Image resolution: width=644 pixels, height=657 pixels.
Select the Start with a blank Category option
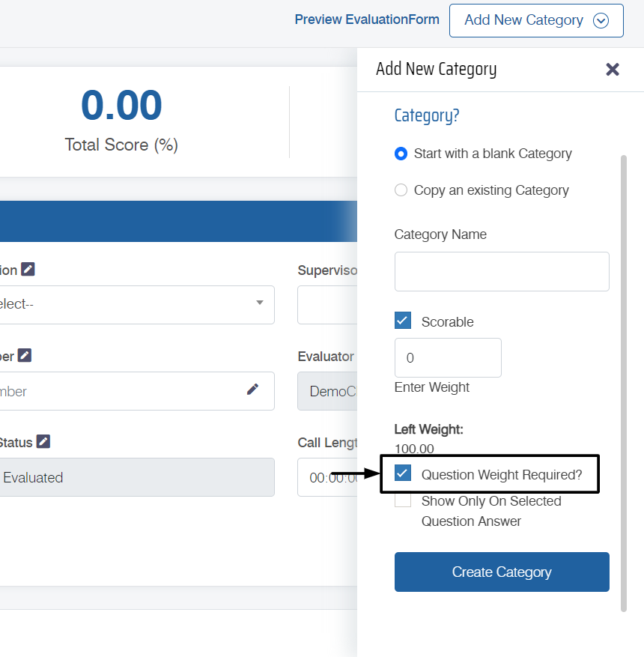tap(401, 154)
